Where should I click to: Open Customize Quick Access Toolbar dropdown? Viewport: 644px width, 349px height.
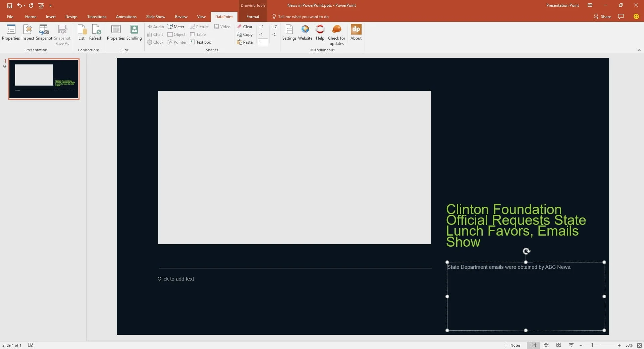pos(50,6)
